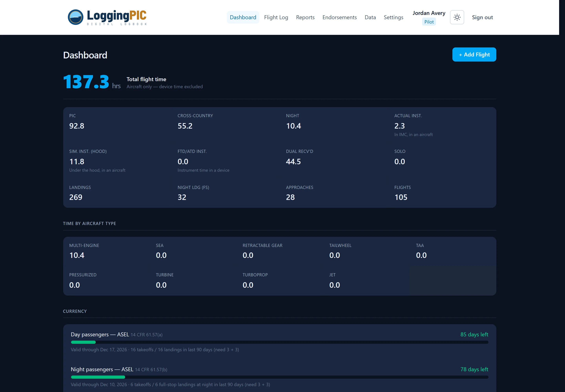Click the Day passengers — ASEL heading
Viewport: 565px width, 392px height.
click(100, 335)
